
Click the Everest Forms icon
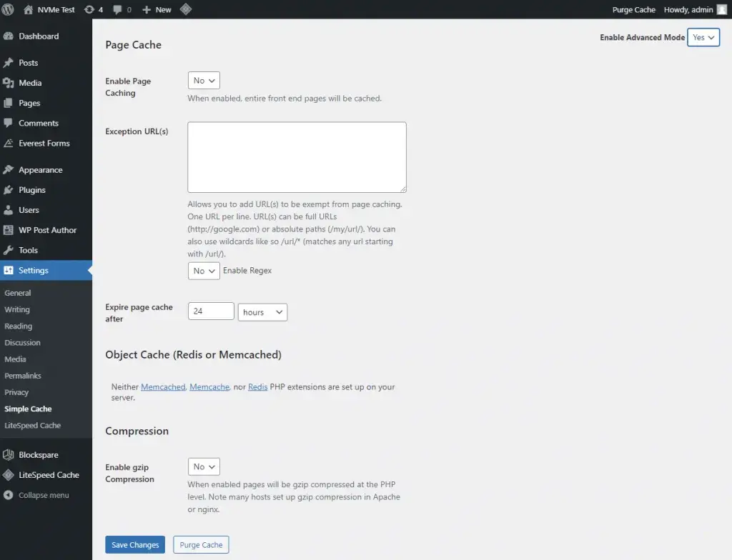[x=8, y=143]
